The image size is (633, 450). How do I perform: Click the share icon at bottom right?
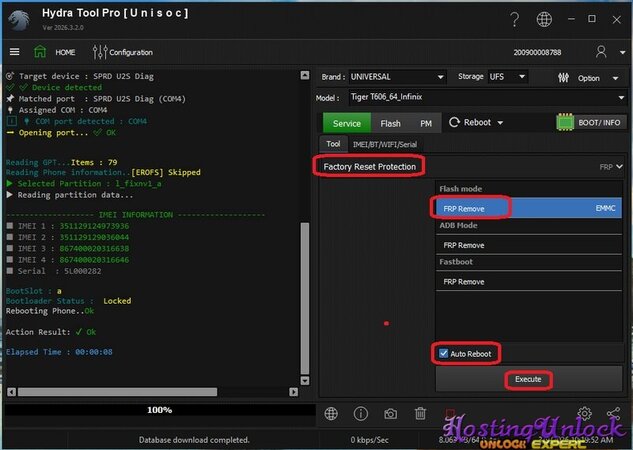616,414
